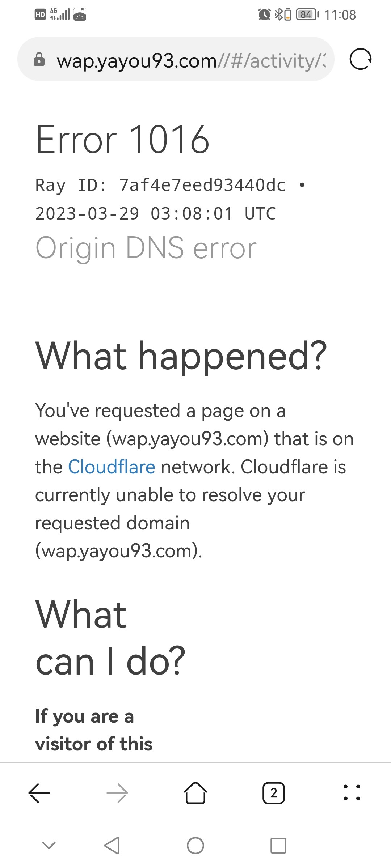Open tab switcher showing 2 tabs
The height and width of the screenshot is (868, 391).
coord(274,793)
